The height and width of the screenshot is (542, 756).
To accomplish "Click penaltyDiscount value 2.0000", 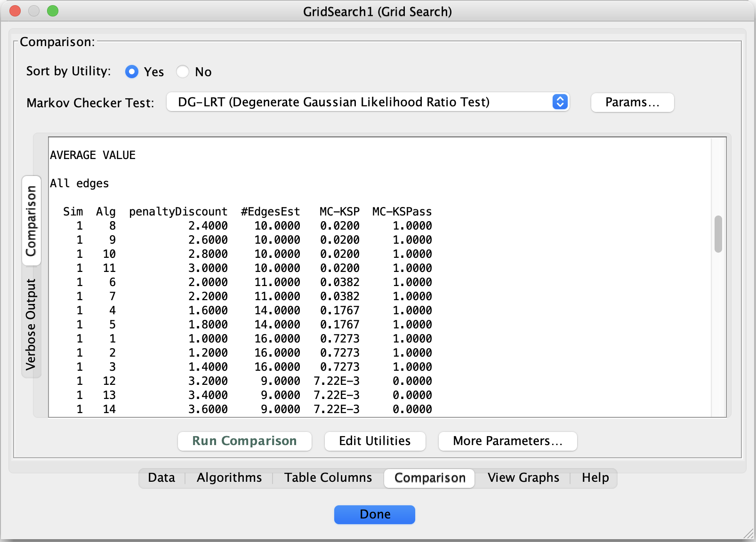I will coord(208,282).
